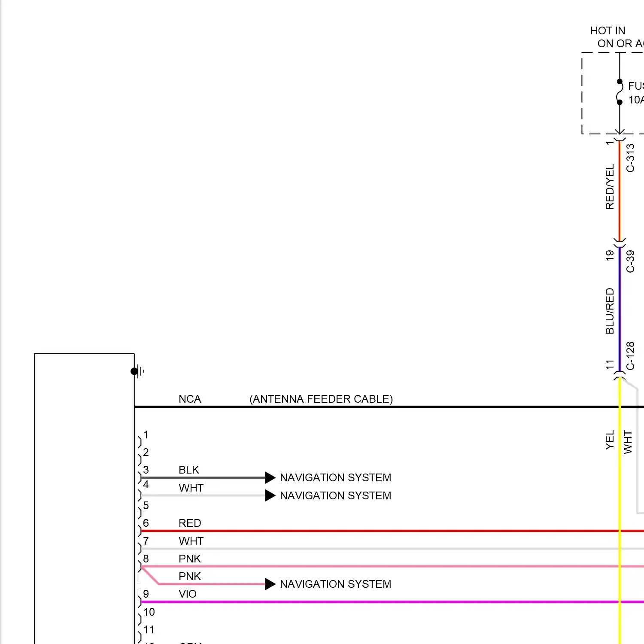Click pin number 9 on the module connector
Image resolution: width=644 pixels, height=644 pixels.
point(146,594)
